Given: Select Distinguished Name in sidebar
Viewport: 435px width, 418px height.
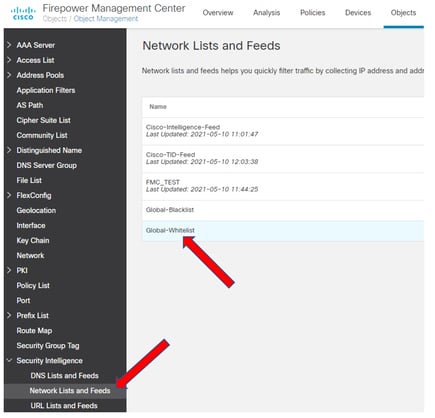Looking at the screenshot, I should (49, 150).
